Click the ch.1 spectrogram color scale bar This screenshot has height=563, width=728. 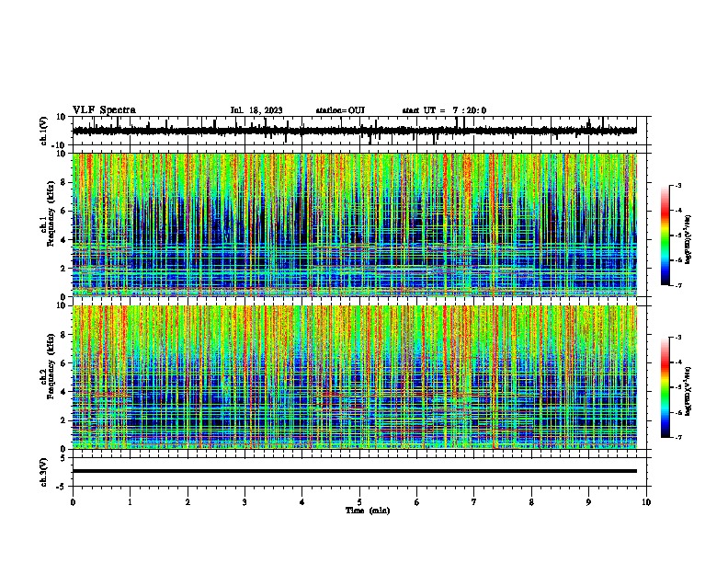coord(665,236)
